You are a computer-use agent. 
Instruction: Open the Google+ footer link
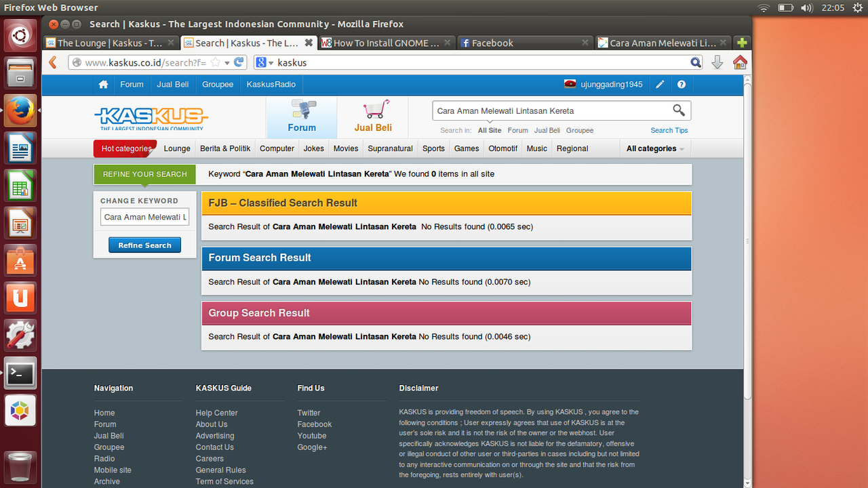(x=312, y=447)
